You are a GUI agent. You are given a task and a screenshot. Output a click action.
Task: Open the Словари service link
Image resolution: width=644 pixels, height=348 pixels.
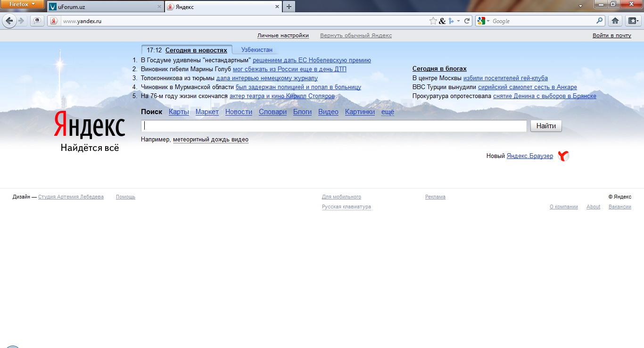[272, 112]
